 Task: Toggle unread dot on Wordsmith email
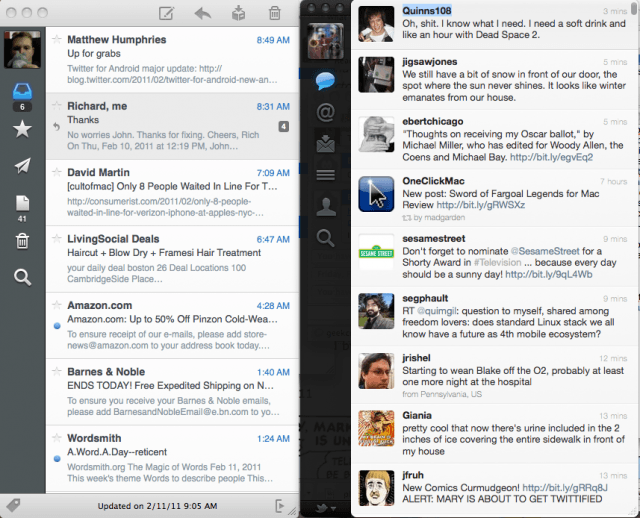tap(57, 458)
